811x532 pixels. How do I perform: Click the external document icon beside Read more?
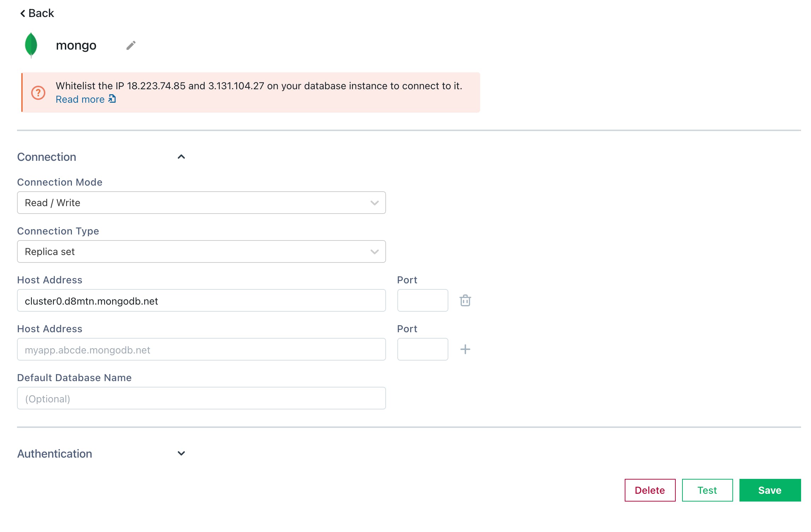[x=112, y=99]
